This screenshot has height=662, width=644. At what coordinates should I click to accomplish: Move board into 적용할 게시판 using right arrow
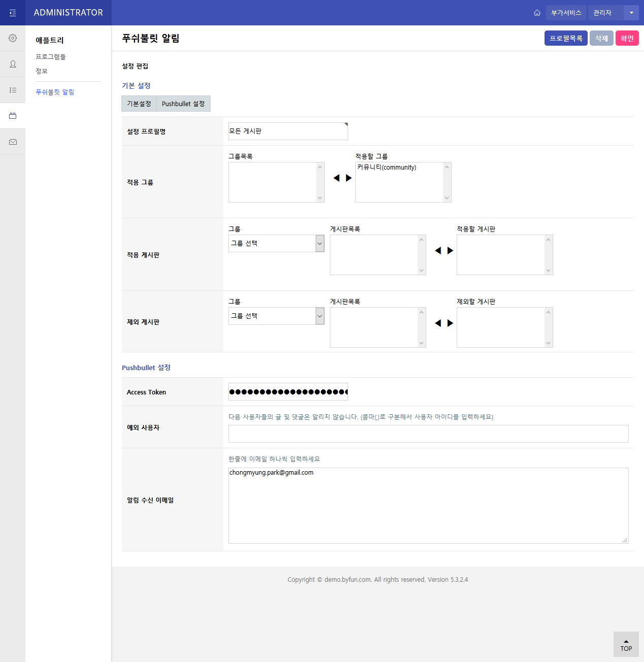pyautogui.click(x=450, y=250)
